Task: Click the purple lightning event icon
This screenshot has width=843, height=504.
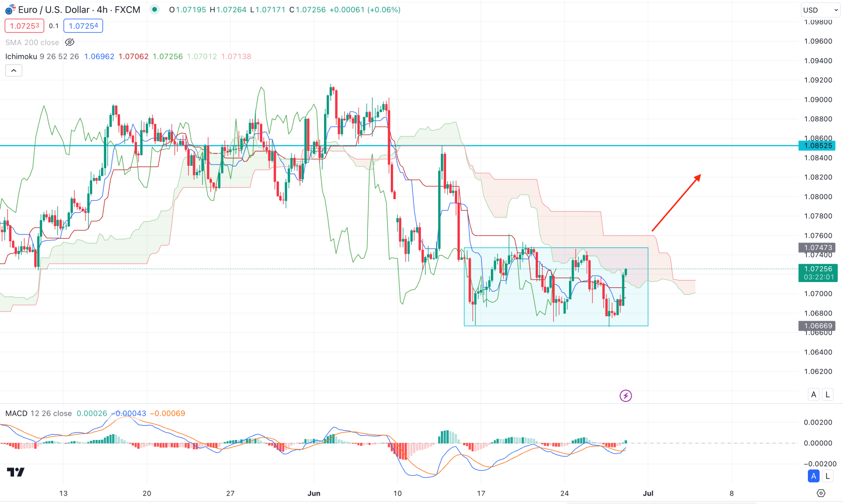Action: click(x=626, y=396)
